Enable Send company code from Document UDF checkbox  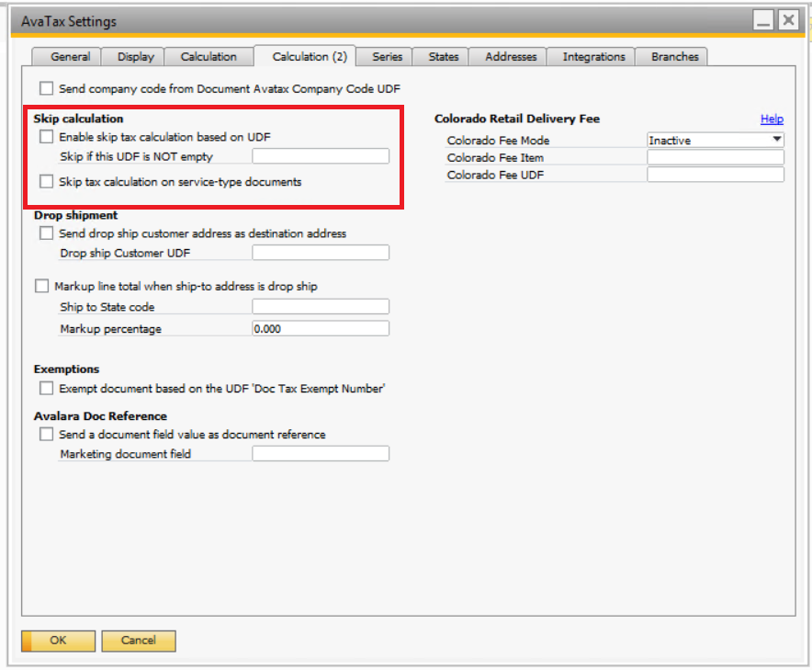tap(47, 88)
